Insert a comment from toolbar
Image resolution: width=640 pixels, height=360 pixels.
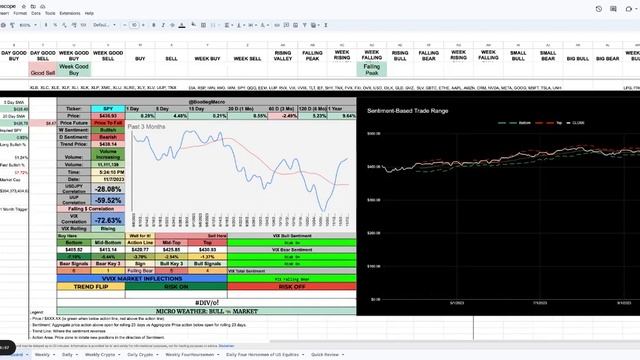click(x=286, y=25)
